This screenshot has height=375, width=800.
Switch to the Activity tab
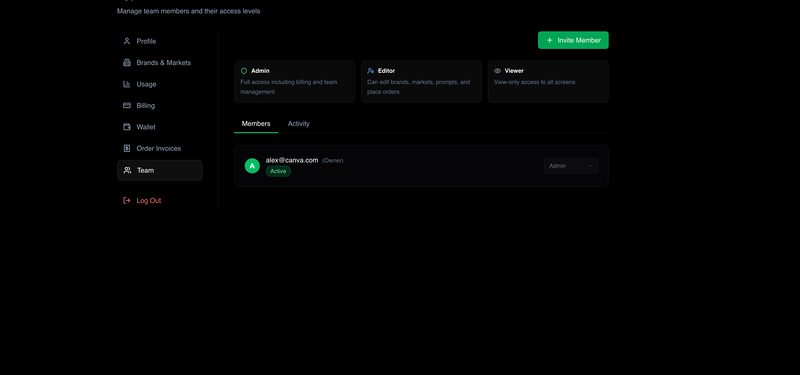pos(298,124)
